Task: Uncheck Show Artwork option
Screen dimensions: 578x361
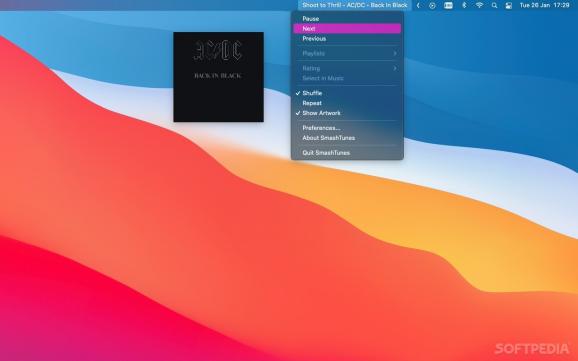Action: click(x=347, y=113)
